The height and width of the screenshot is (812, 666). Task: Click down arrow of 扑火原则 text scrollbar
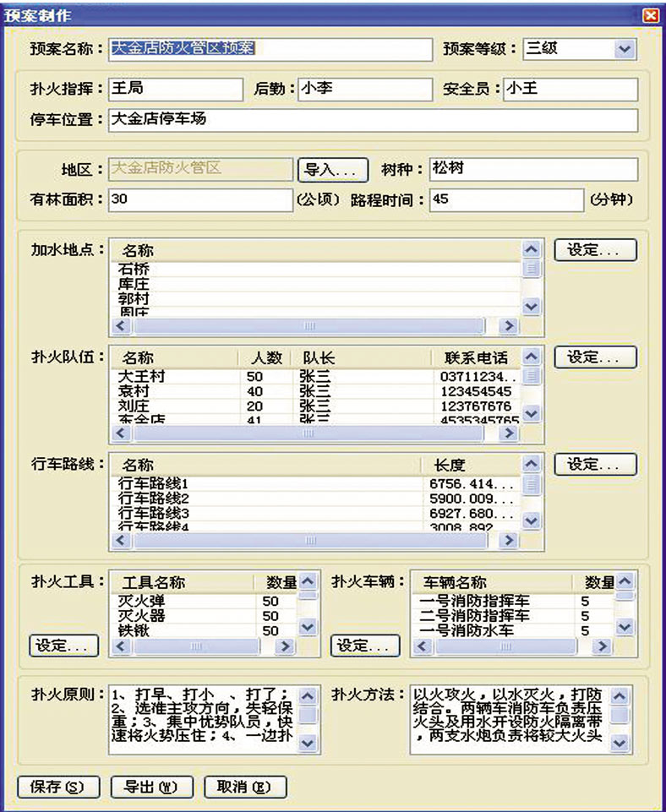click(x=308, y=743)
